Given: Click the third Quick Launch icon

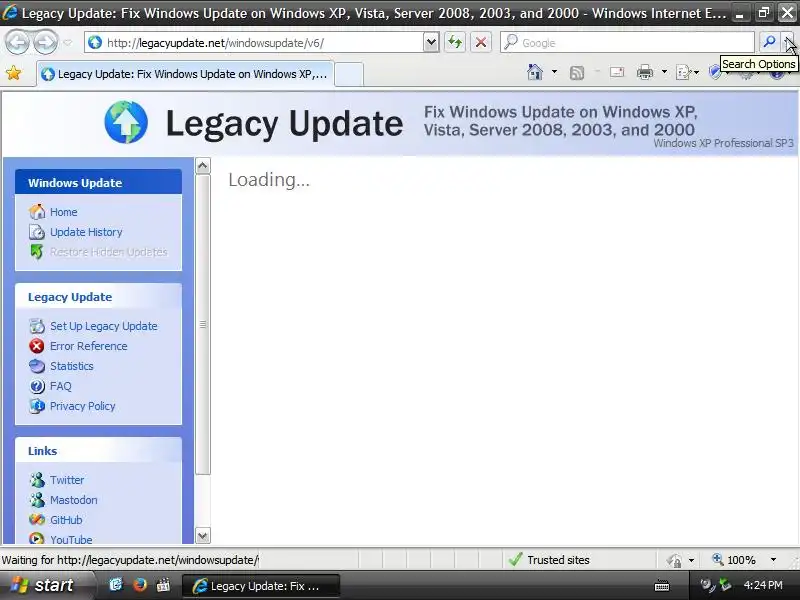Looking at the screenshot, I should [163, 585].
